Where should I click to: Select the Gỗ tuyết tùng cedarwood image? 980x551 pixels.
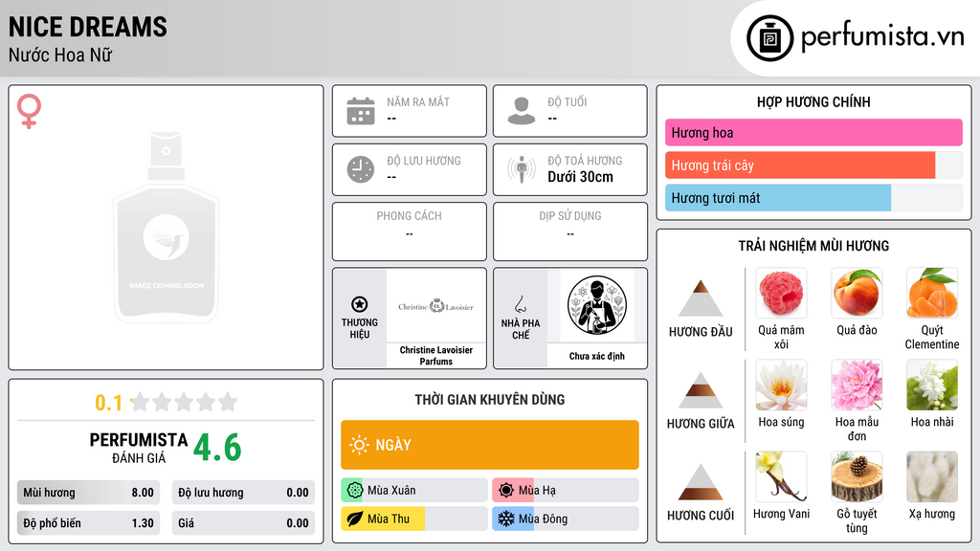pyautogui.click(x=857, y=476)
